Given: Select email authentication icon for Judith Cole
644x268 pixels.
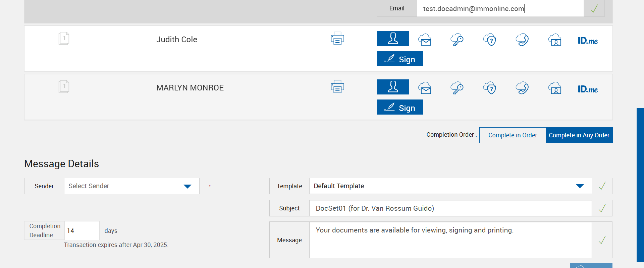Looking at the screenshot, I should (x=425, y=40).
